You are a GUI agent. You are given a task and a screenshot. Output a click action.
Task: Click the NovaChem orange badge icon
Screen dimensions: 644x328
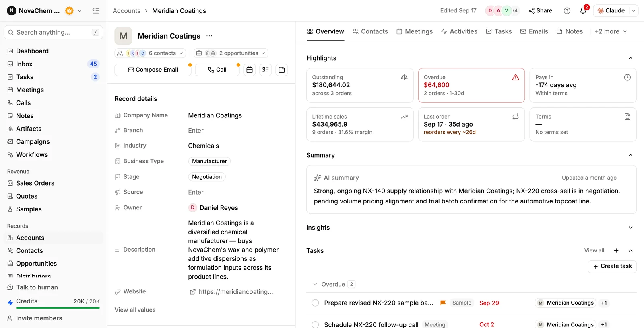tap(69, 11)
